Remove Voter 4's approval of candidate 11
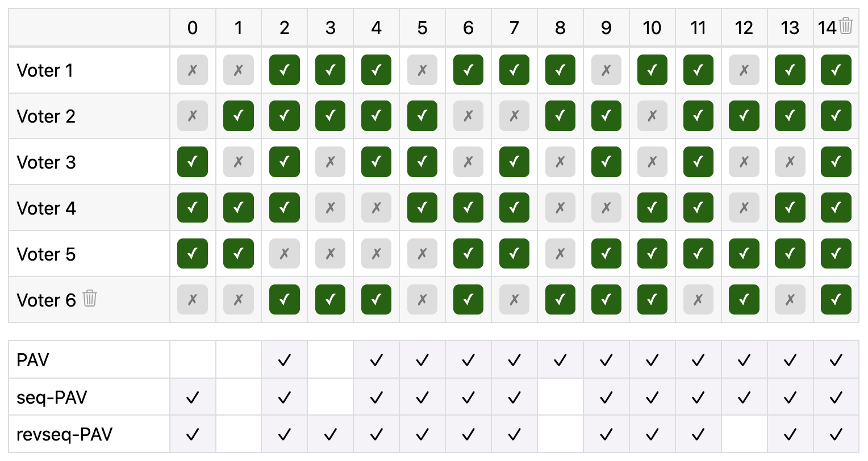 [698, 207]
